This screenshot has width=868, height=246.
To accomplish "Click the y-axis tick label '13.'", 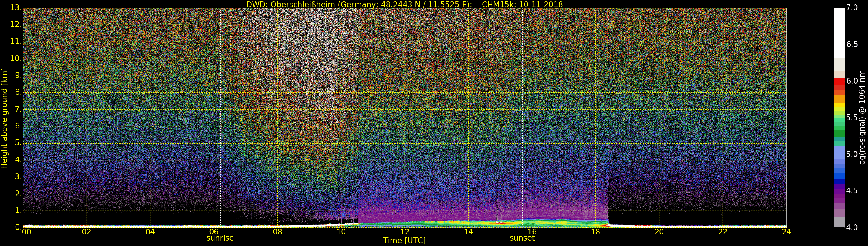I will pyautogui.click(x=16, y=8).
